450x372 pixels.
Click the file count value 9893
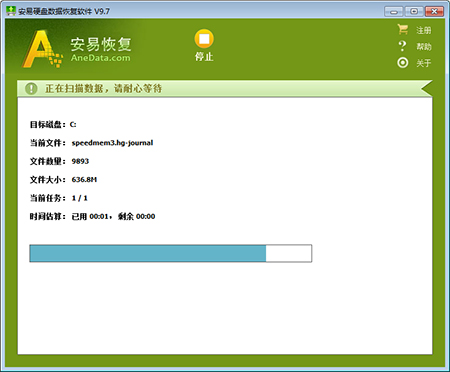coord(80,161)
